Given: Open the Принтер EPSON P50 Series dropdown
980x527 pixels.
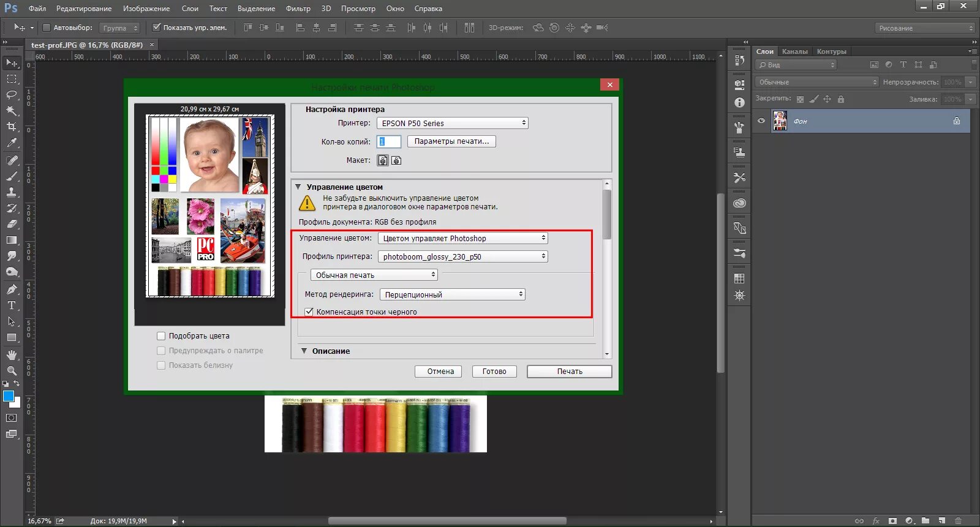Looking at the screenshot, I should pyautogui.click(x=452, y=123).
